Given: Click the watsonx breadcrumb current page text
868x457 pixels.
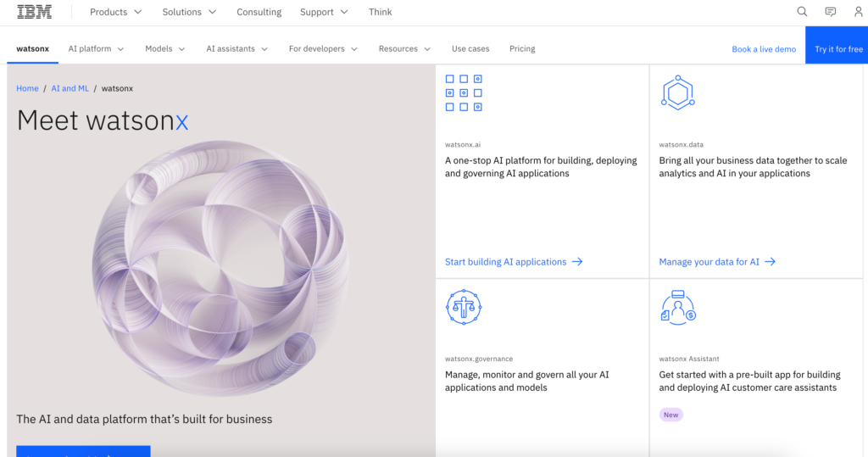Looking at the screenshot, I should (x=117, y=88).
